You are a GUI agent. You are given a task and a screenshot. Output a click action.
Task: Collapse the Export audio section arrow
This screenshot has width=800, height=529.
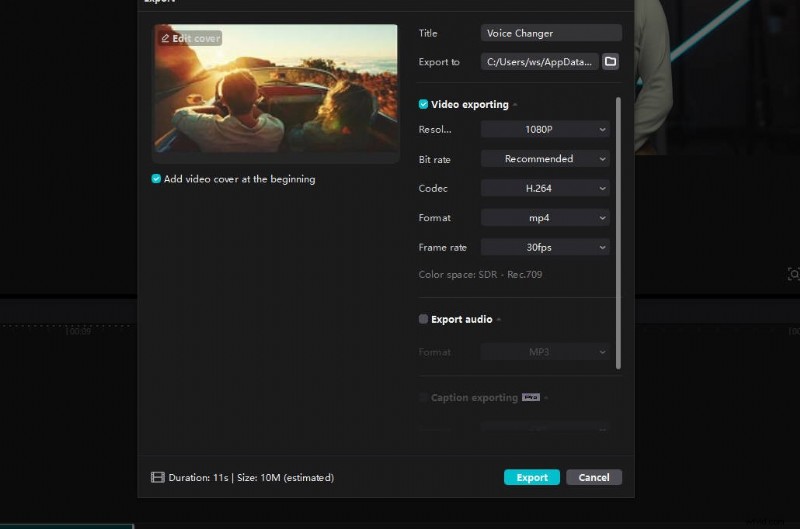point(499,320)
